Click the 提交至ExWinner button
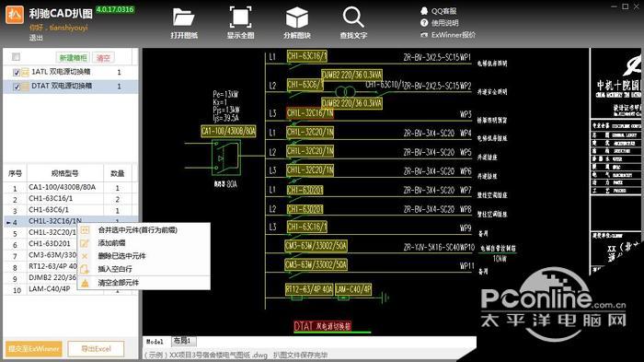Screen dimensions: 644x362 34,349
